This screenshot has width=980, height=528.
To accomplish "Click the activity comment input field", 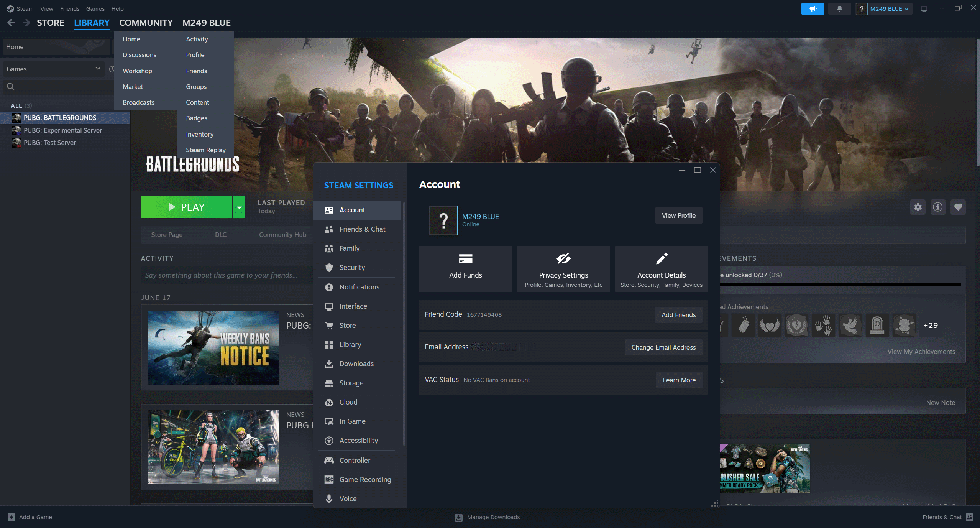I will (x=227, y=275).
